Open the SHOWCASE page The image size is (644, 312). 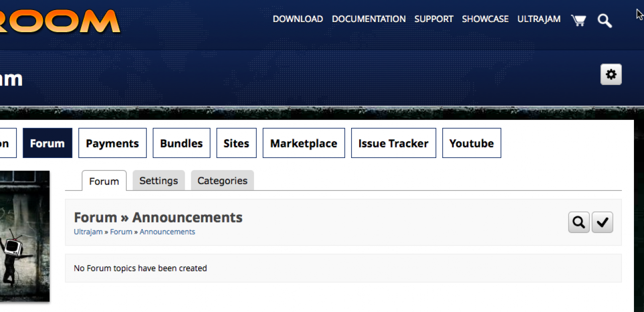[485, 19]
